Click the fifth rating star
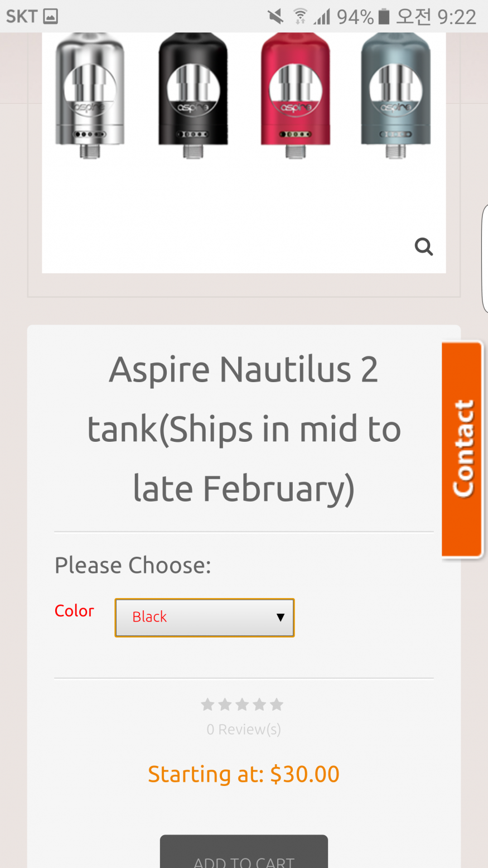The width and height of the screenshot is (488, 868). click(x=277, y=705)
